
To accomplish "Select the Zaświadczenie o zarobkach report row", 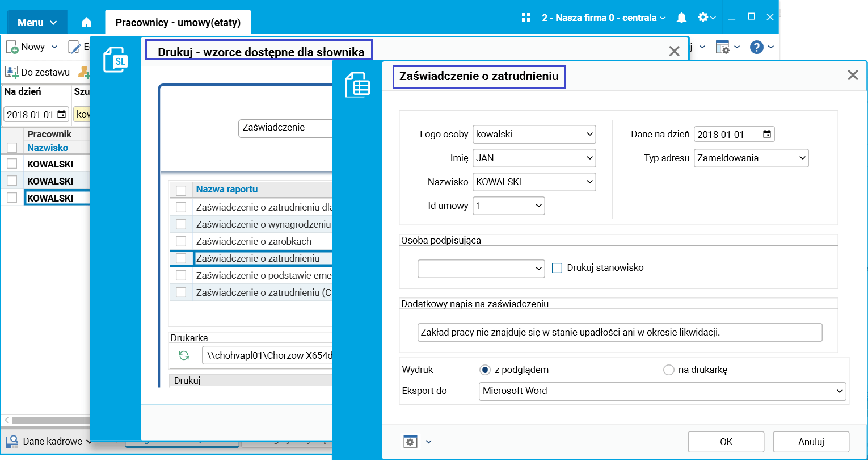I will (251, 241).
